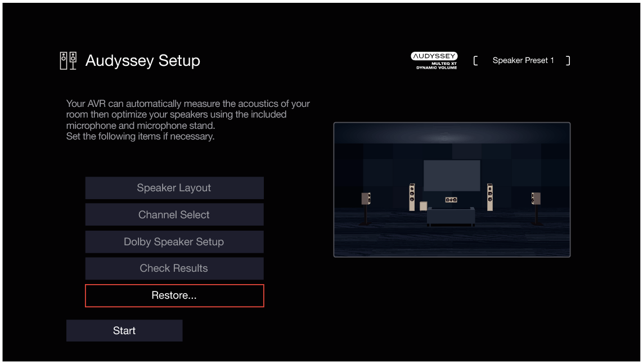This screenshot has width=643, height=364.
Task: Click the right bracket to switch preset
Action: coord(569,60)
